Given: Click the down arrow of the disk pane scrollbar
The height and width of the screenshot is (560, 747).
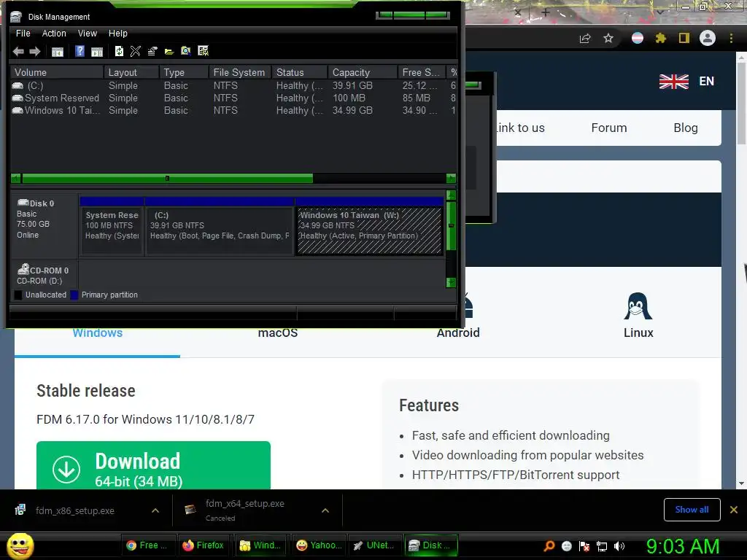Looking at the screenshot, I should [x=451, y=282].
